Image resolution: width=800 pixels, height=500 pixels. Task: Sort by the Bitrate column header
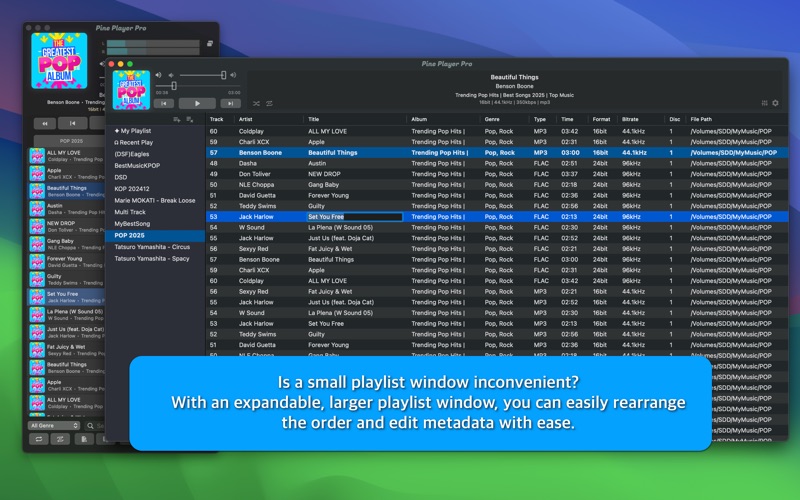(630, 119)
